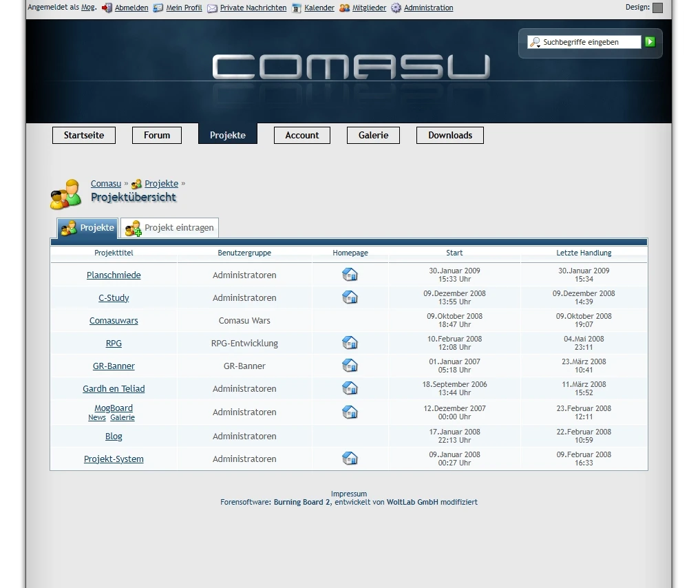The height and width of the screenshot is (588, 700).
Task: Open the Administration link
Action: [429, 8]
